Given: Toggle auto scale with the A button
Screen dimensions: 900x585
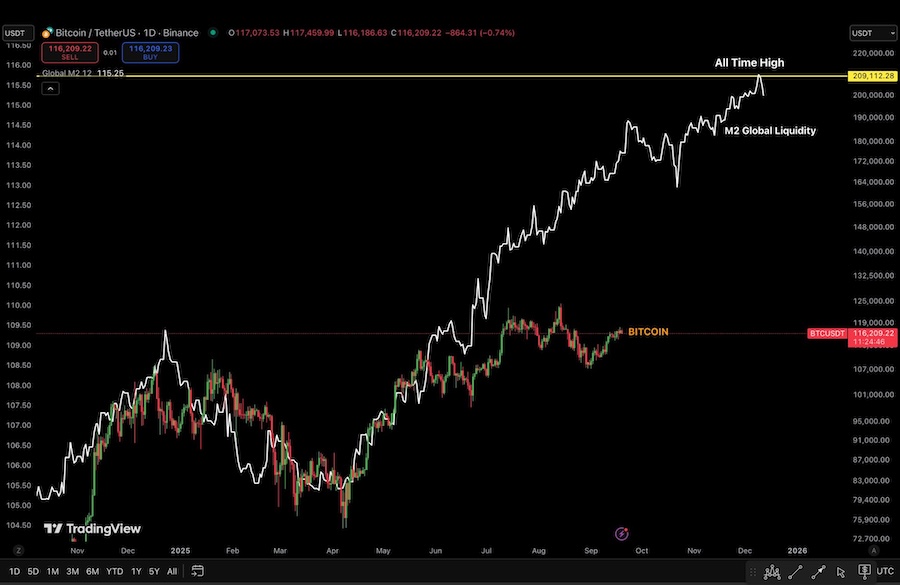Looking at the screenshot, I should pyautogui.click(x=874, y=551).
